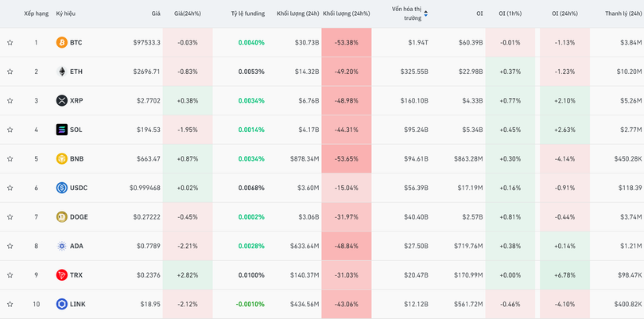Toggle favorite star for BTC
644x319 pixels.
[x=10, y=42]
